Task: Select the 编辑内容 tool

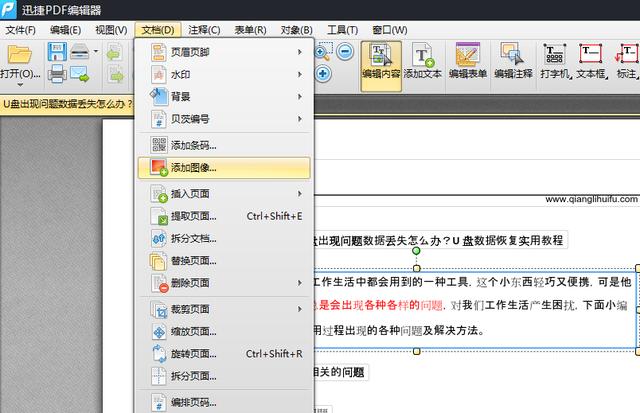Action: [x=381, y=66]
